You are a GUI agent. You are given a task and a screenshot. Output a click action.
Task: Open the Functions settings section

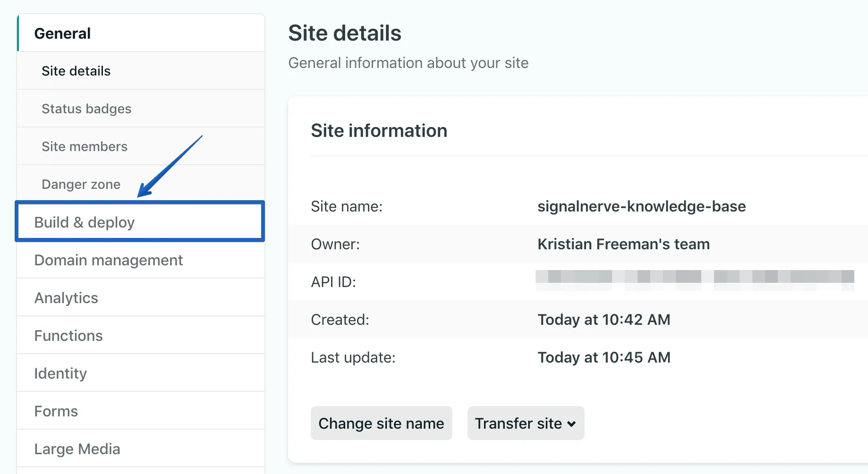[68, 335]
